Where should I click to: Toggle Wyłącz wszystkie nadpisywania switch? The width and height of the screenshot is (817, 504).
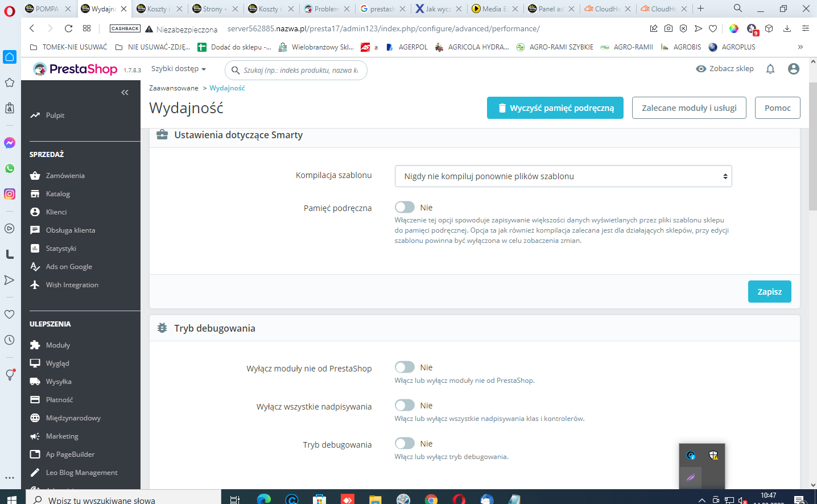405,405
